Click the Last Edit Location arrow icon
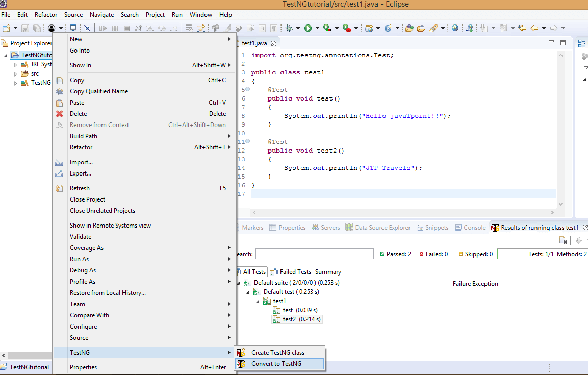Viewport: 588px width, 375px height. point(522,28)
